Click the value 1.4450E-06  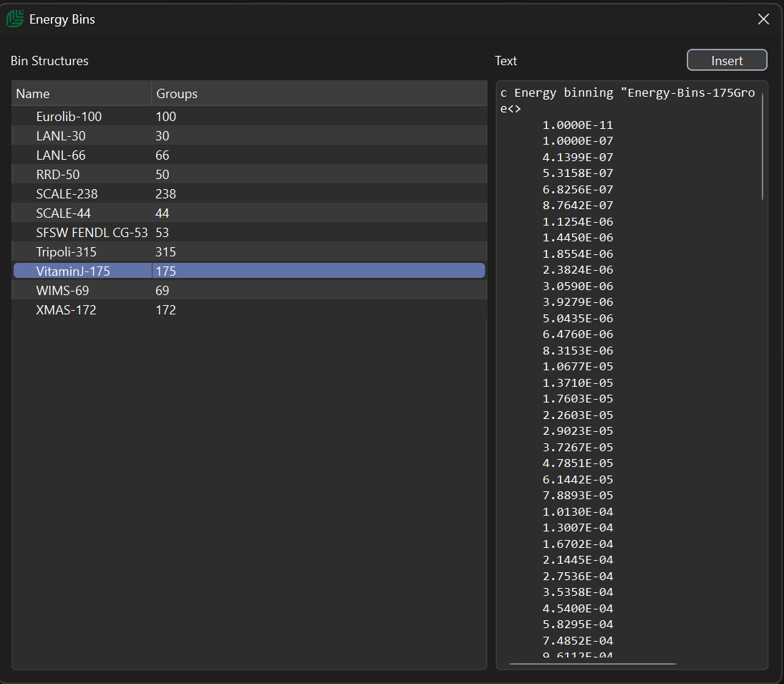[578, 238]
